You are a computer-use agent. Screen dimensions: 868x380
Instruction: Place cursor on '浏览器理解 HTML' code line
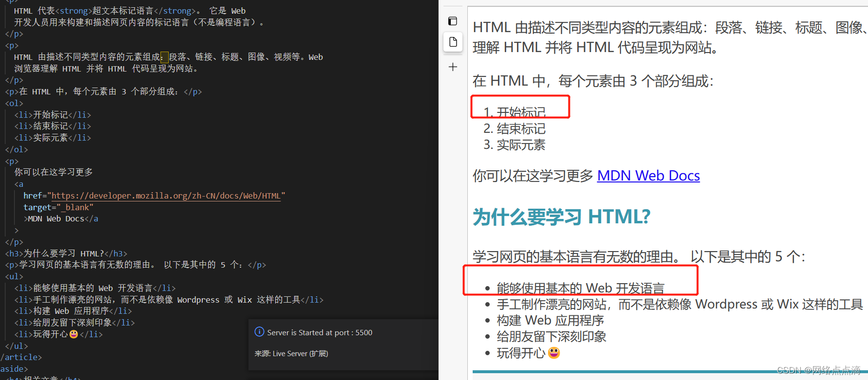106,69
